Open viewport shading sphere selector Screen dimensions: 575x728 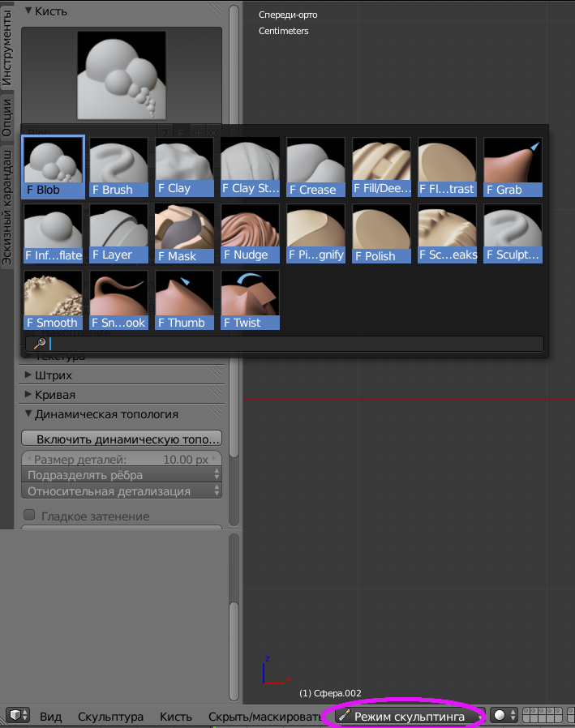[x=504, y=716]
